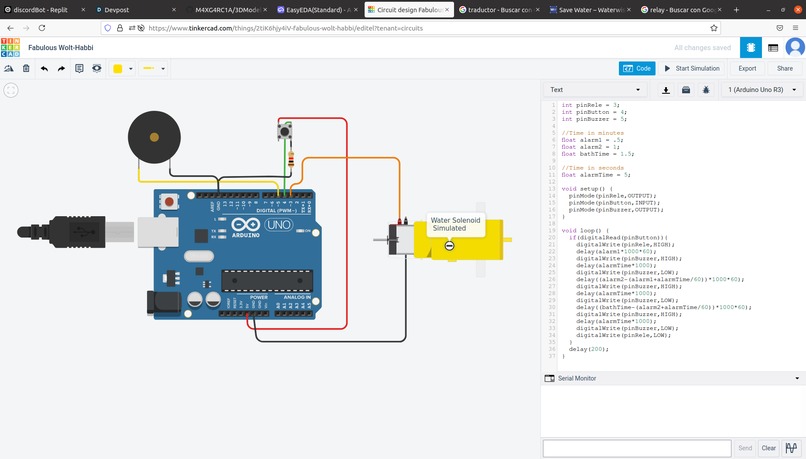
Task: Open the Text edit mode dropdown
Action: pos(595,90)
